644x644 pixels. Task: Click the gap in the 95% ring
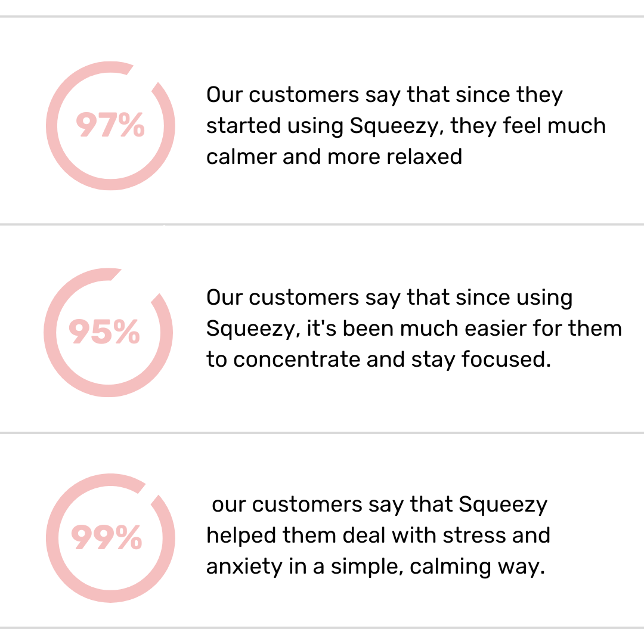pos(135,284)
